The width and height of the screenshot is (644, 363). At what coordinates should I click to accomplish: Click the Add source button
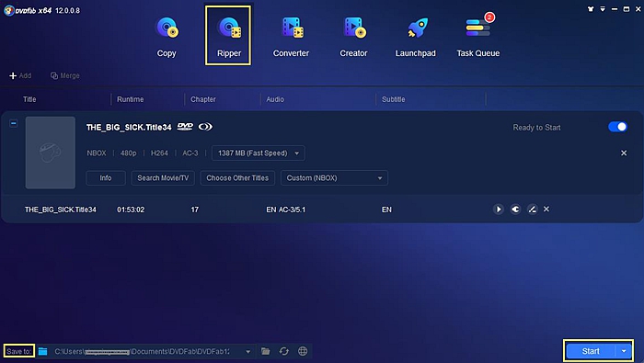coord(20,75)
